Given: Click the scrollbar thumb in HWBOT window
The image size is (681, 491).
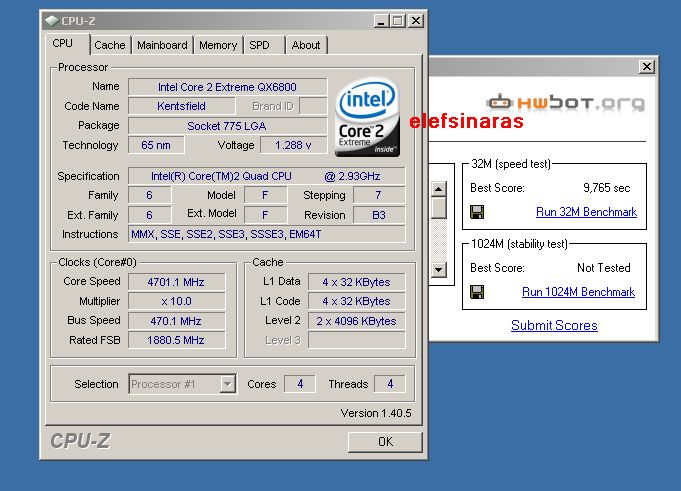Looking at the screenshot, I should click(439, 208).
